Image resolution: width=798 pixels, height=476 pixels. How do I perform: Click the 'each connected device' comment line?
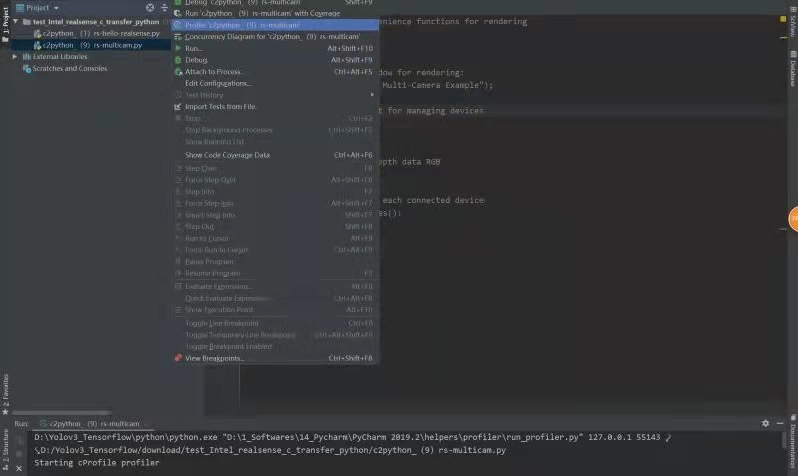[x=433, y=200]
